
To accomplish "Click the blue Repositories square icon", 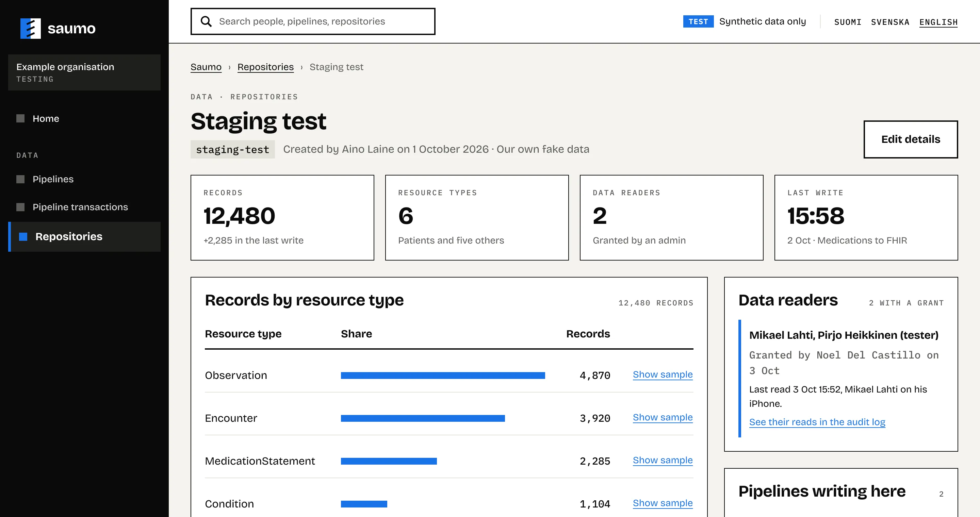I will click(x=23, y=236).
